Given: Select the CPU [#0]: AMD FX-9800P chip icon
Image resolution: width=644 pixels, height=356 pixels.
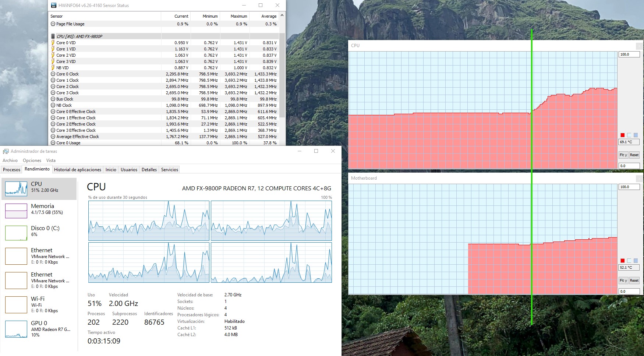Looking at the screenshot, I should (53, 36).
